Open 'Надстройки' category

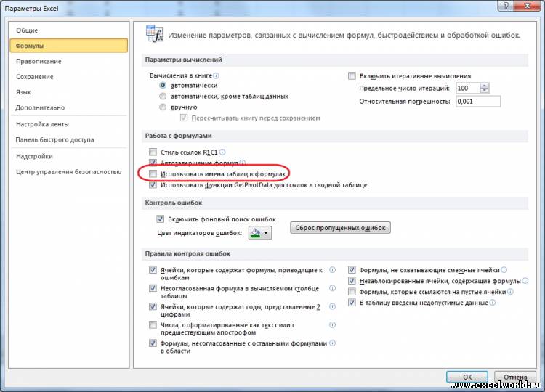pyautogui.click(x=69, y=156)
